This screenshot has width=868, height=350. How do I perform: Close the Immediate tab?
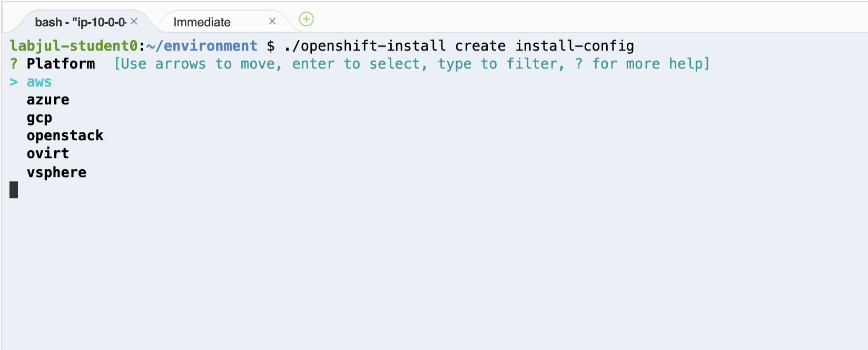272,21
